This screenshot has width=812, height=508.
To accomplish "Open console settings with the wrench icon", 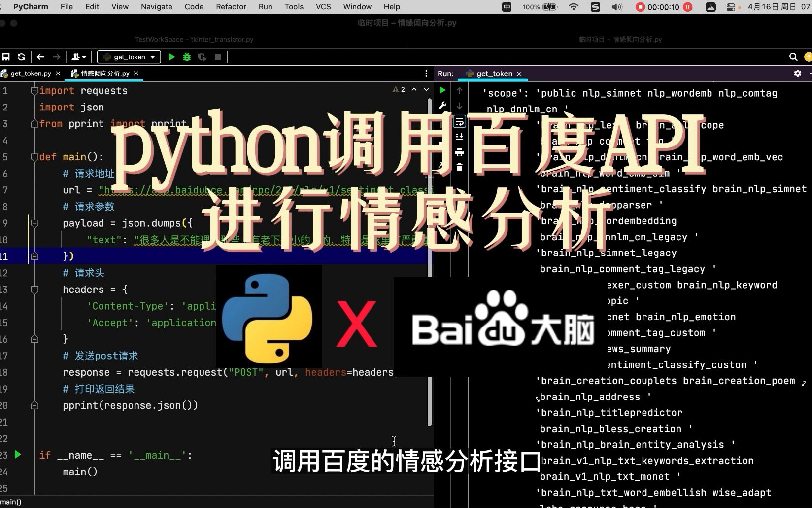I will pyautogui.click(x=443, y=105).
